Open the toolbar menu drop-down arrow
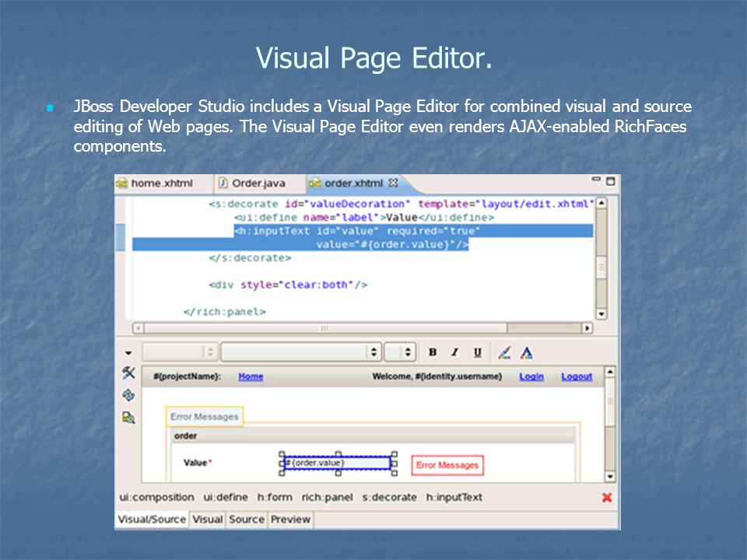The height and width of the screenshot is (560, 747). [x=128, y=353]
